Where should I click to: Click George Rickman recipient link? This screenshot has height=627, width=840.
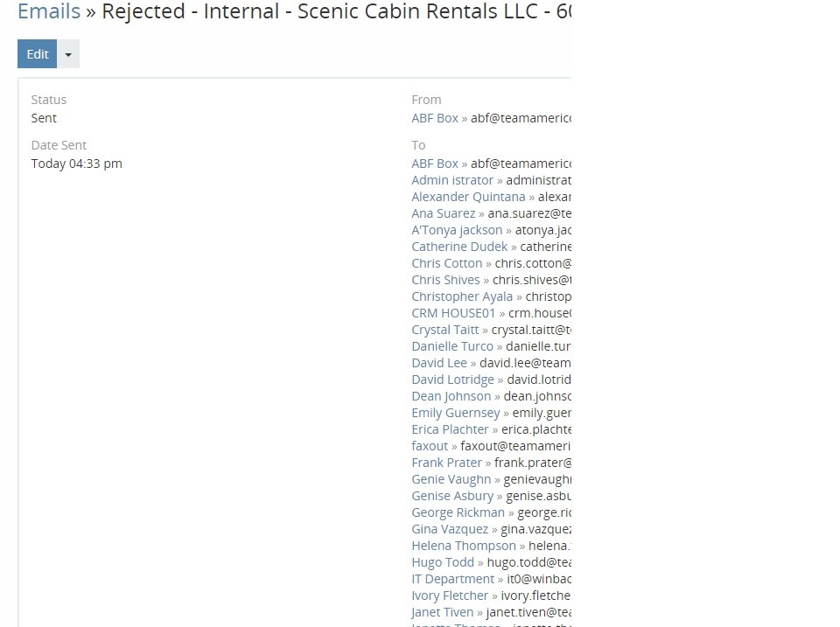[458, 512]
